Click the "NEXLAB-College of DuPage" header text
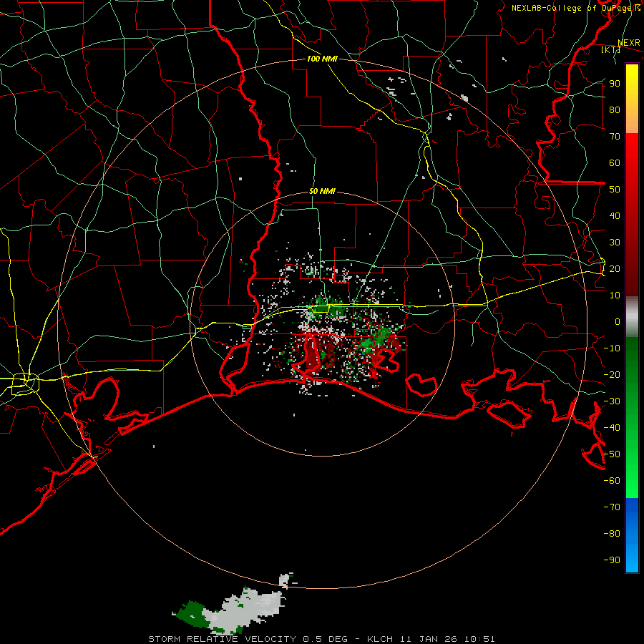The height and width of the screenshot is (644, 644). click(x=572, y=8)
